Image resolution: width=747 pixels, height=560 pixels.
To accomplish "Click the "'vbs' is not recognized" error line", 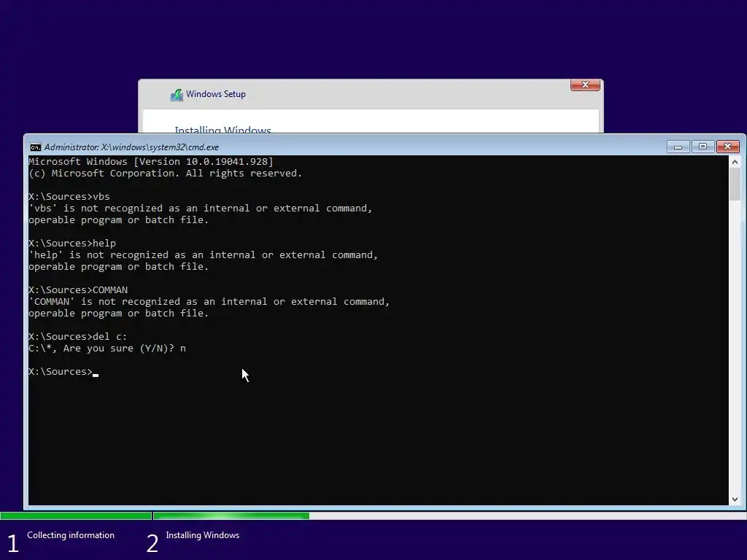I will [200, 209].
